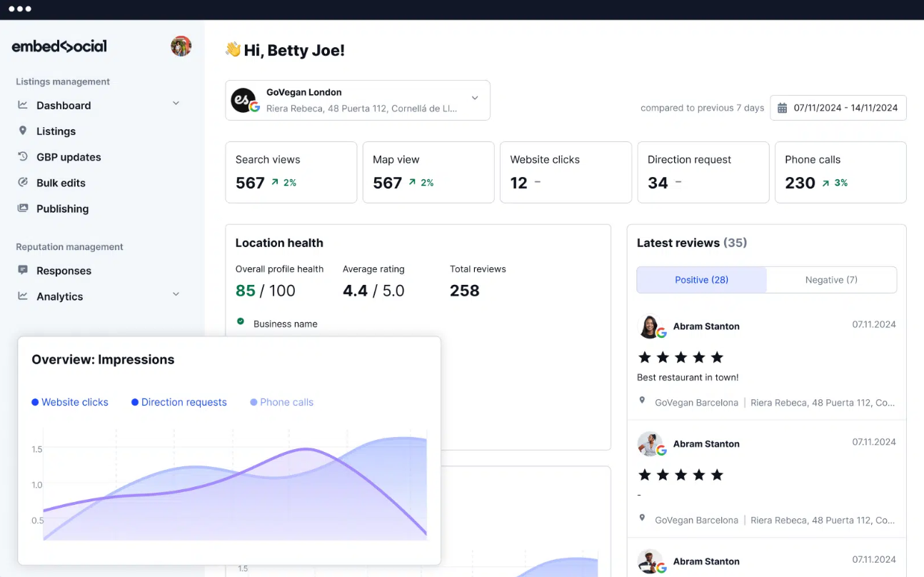Open Publishing menu item

coord(62,209)
